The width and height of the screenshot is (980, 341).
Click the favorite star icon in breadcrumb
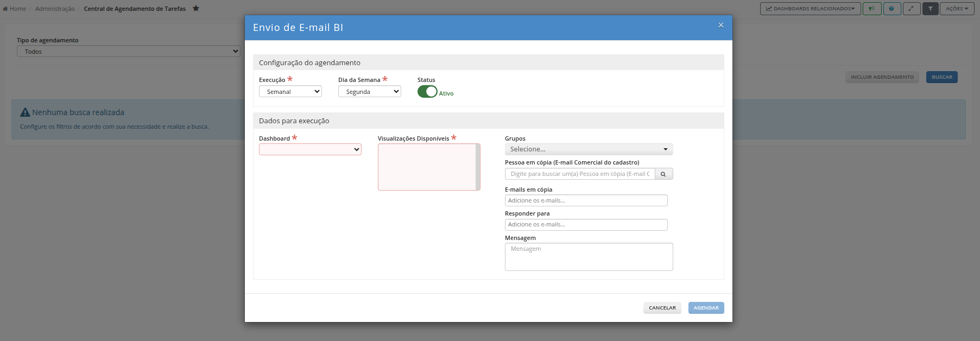196,8
